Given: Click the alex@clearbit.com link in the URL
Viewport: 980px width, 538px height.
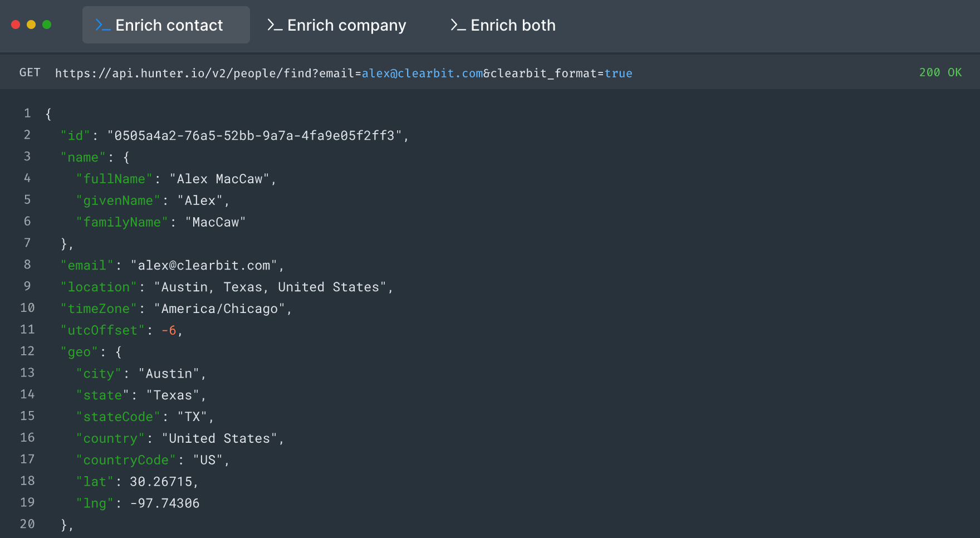Looking at the screenshot, I should click(422, 73).
